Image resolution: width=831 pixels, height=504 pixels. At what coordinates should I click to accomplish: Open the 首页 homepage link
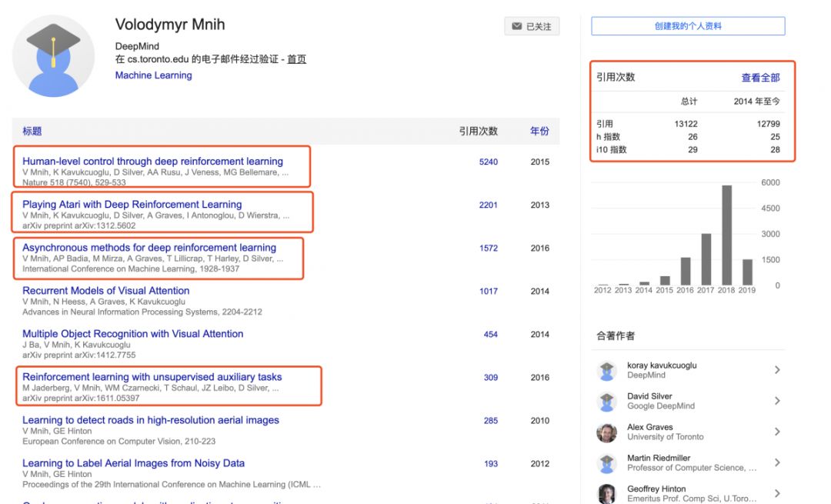tap(297, 59)
